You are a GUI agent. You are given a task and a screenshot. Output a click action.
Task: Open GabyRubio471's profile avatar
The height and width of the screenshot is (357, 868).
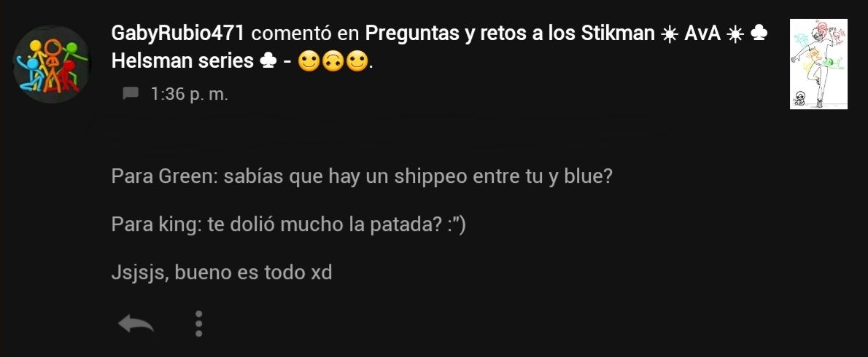point(52,64)
